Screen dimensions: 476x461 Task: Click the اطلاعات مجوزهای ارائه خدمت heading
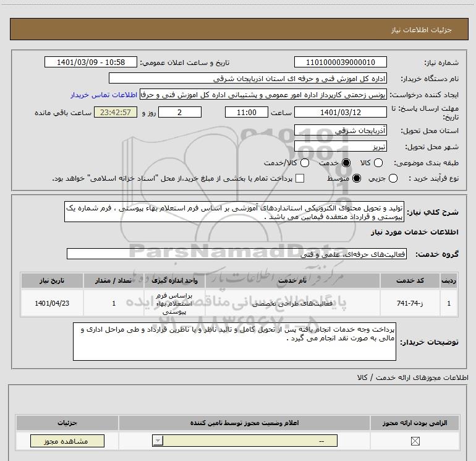pyautogui.click(x=413, y=377)
